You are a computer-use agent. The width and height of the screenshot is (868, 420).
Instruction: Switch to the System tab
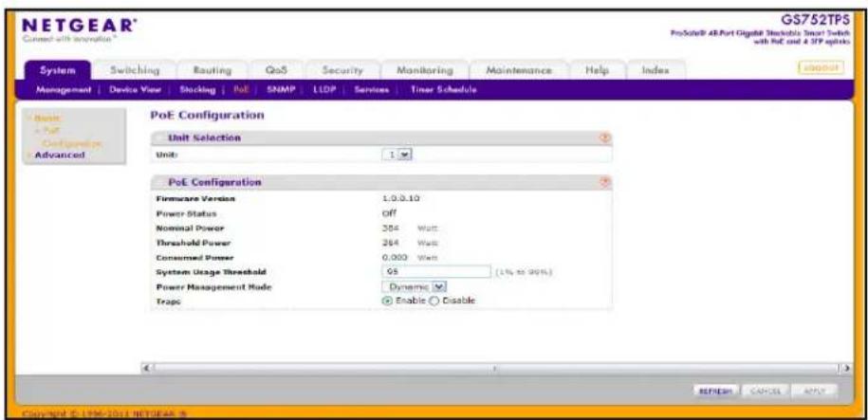[x=57, y=70]
